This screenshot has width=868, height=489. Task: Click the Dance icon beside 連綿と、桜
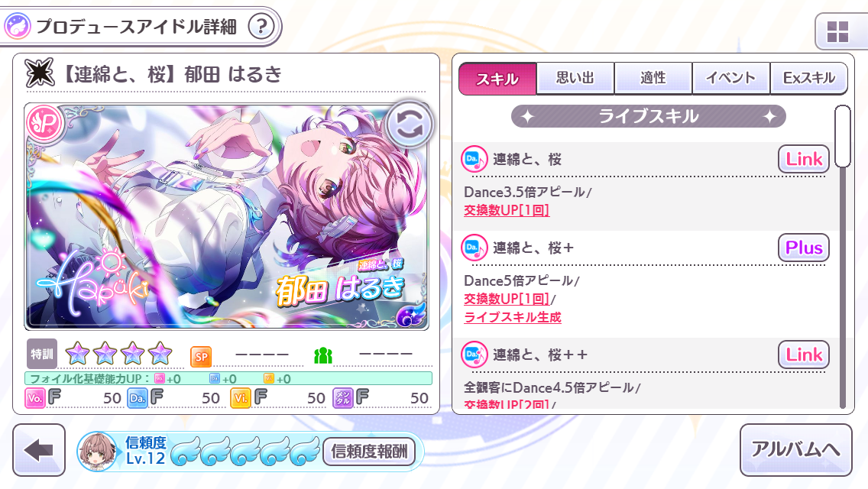(474, 160)
